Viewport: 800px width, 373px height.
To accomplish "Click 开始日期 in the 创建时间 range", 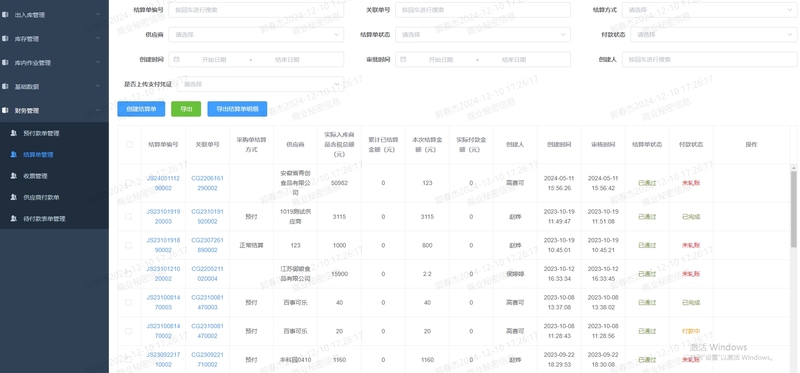I will click(x=214, y=60).
